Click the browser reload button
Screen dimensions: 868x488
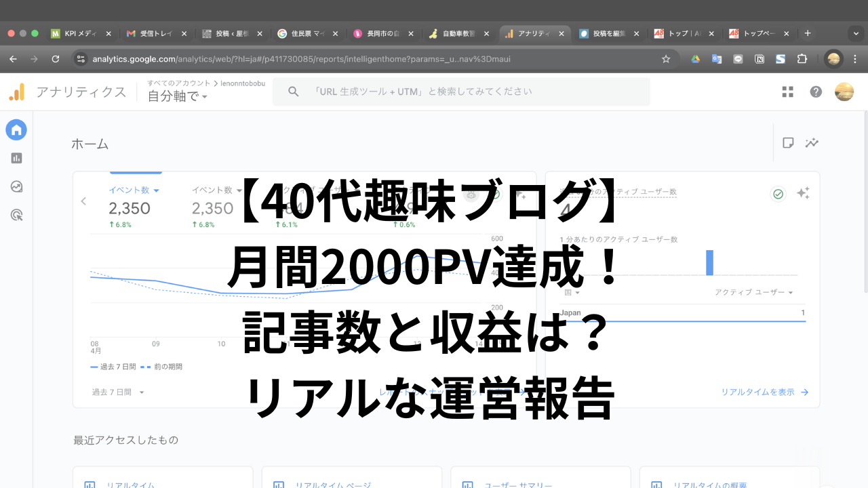(56, 59)
